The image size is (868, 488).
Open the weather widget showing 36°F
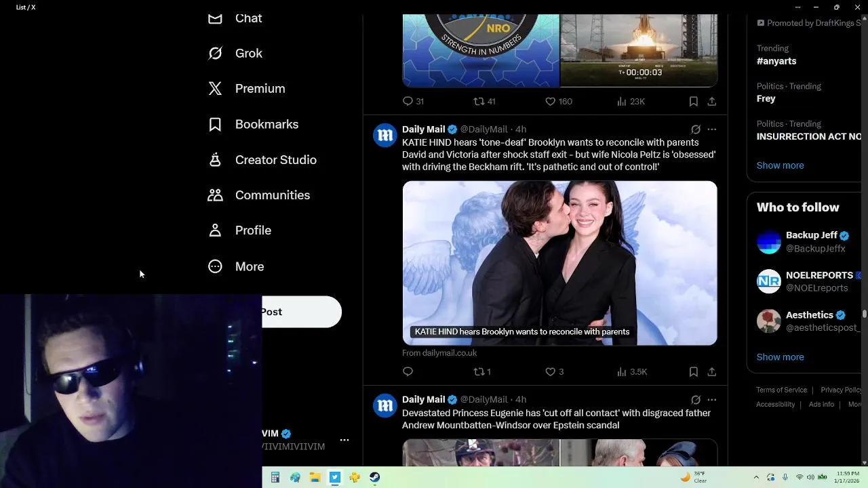[694, 477]
